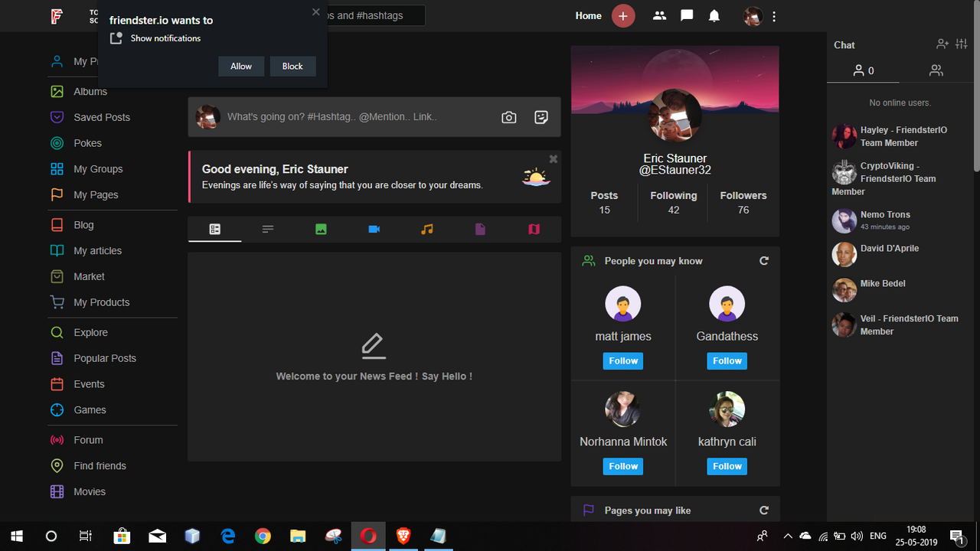This screenshot has height=551, width=980.
Task: Select the photos filter tab
Action: (321, 229)
